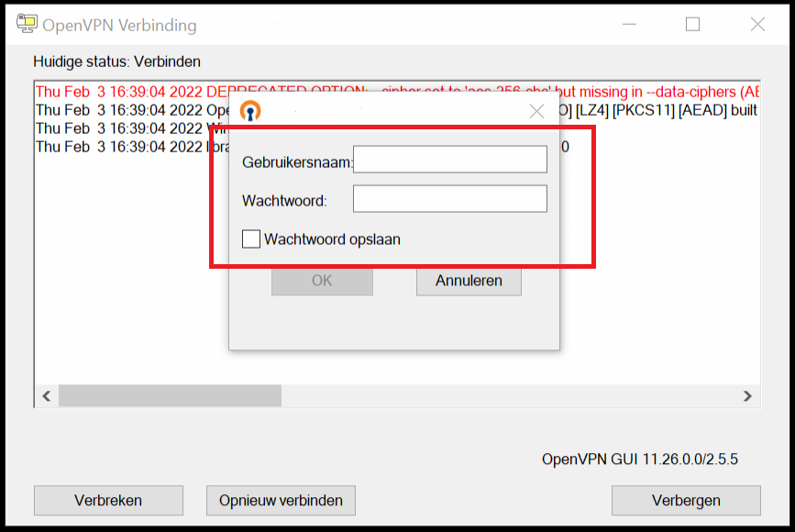Close the login dialog with its X

(x=537, y=112)
